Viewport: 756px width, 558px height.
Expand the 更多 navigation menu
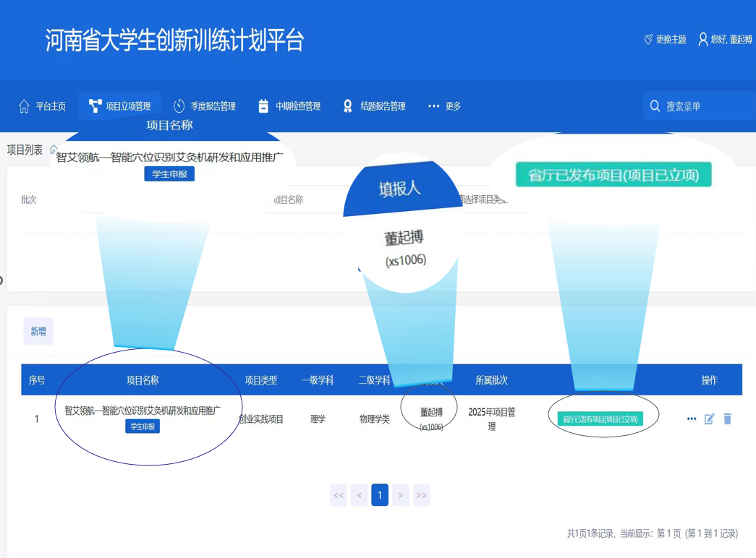pos(444,106)
